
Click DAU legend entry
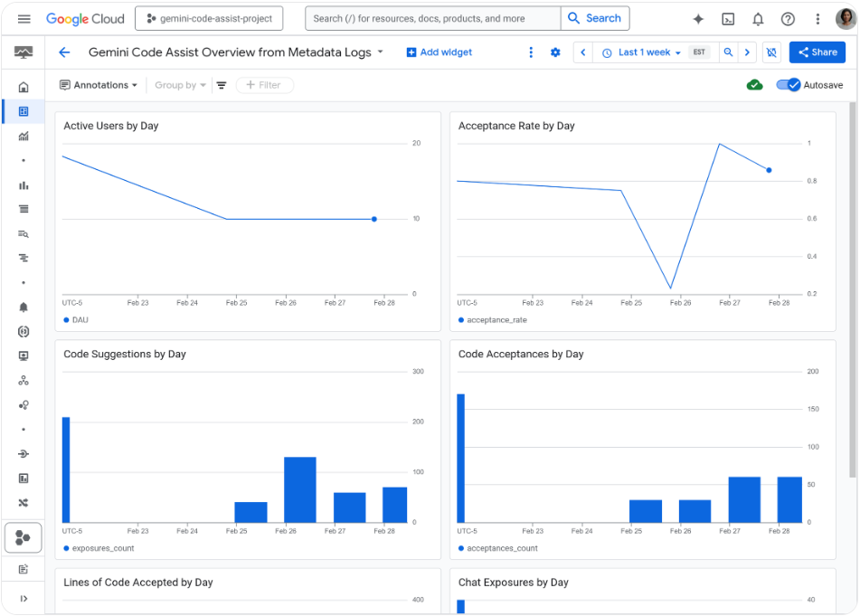(76, 320)
